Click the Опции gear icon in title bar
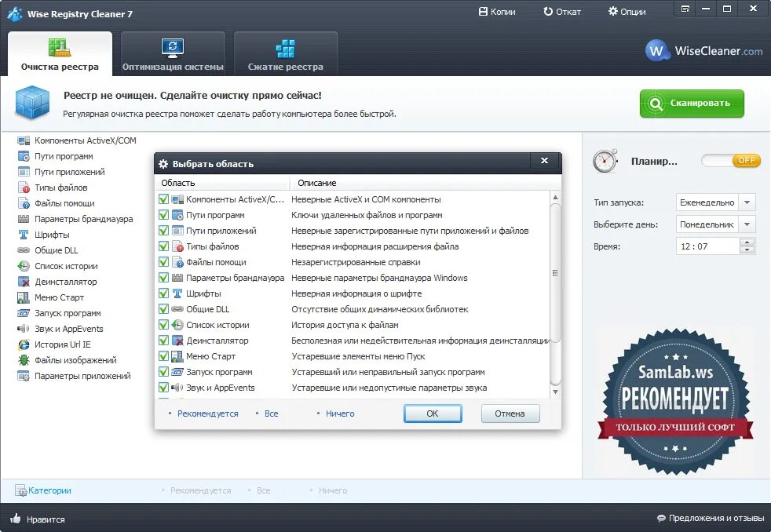The width and height of the screenshot is (771, 532). click(x=612, y=11)
